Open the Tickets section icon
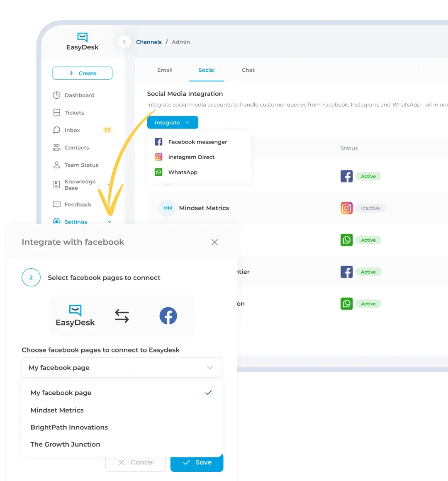 (x=57, y=113)
